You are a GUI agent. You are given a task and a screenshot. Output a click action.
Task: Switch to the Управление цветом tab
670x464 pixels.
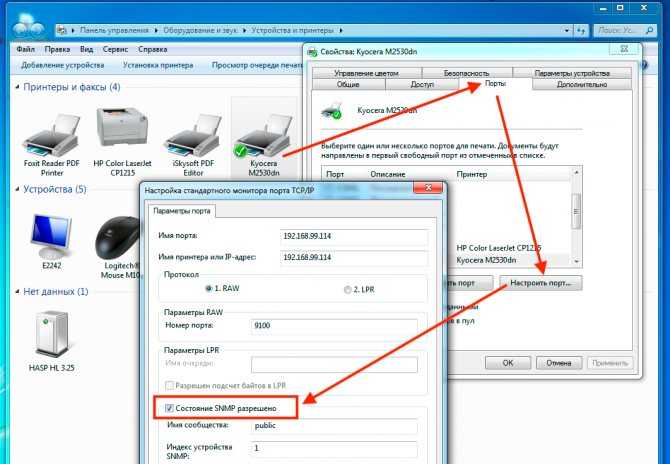coord(366,73)
